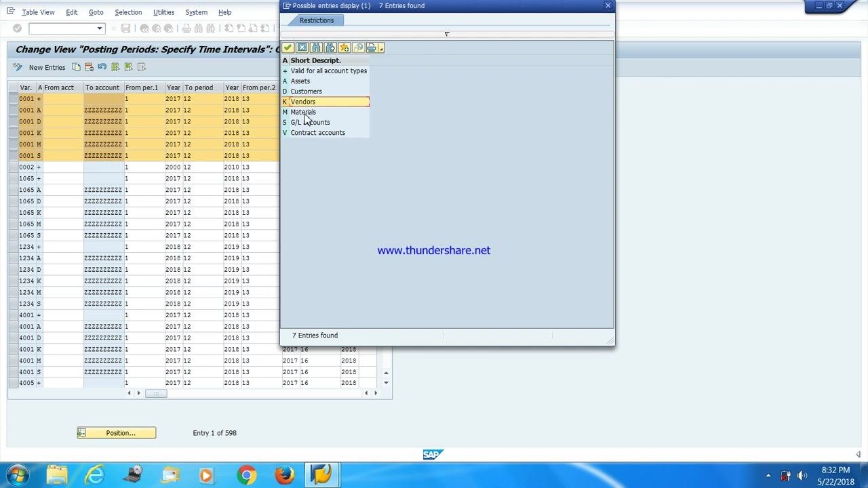This screenshot has height=488, width=868.
Task: Open print options dropdown arrow in popup
Action: 381,48
